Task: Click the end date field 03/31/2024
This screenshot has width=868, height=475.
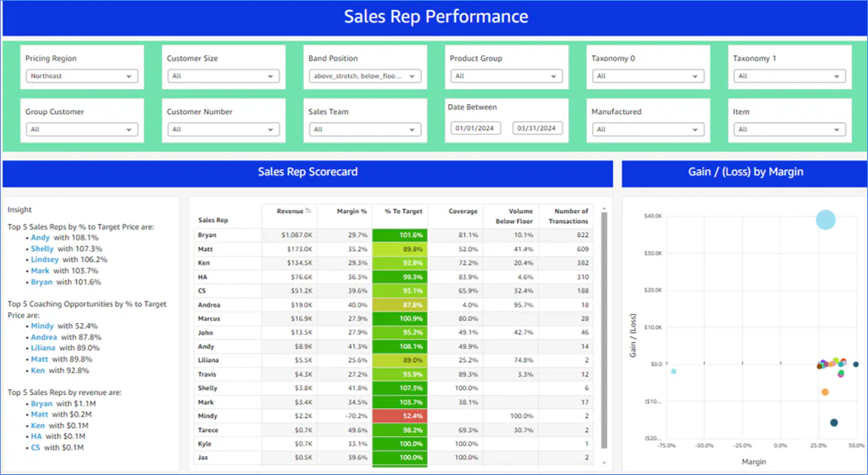Action: point(537,128)
